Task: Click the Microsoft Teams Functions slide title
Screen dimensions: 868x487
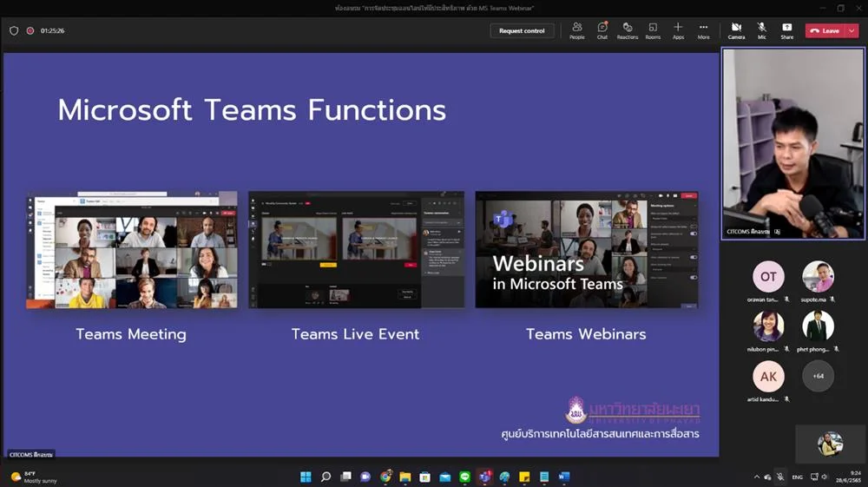Action: click(x=252, y=109)
